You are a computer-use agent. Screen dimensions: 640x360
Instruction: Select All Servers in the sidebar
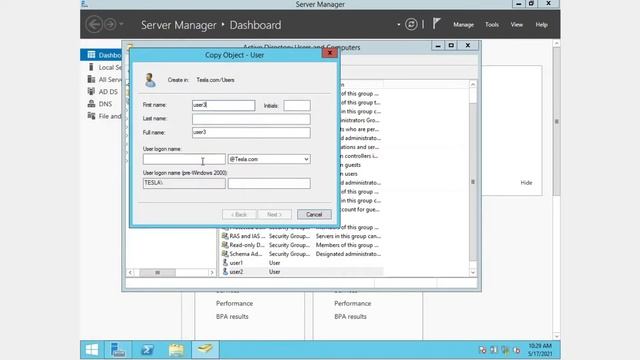tap(101, 80)
